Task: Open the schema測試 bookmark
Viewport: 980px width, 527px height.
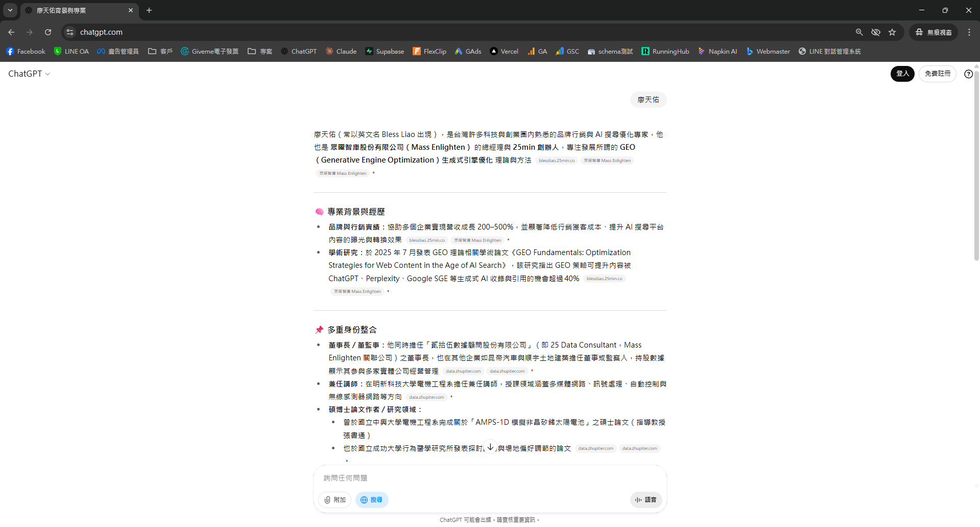Action: click(x=610, y=51)
